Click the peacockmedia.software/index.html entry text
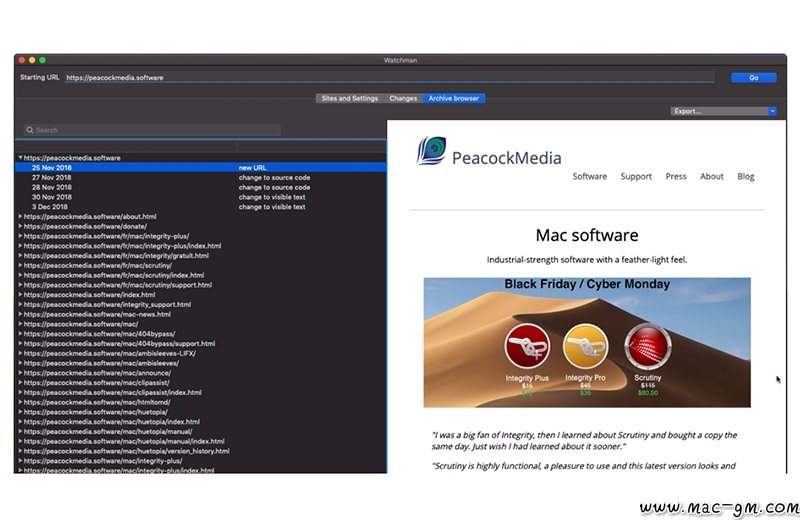This screenshot has width=800, height=520. pyautogui.click(x=89, y=294)
